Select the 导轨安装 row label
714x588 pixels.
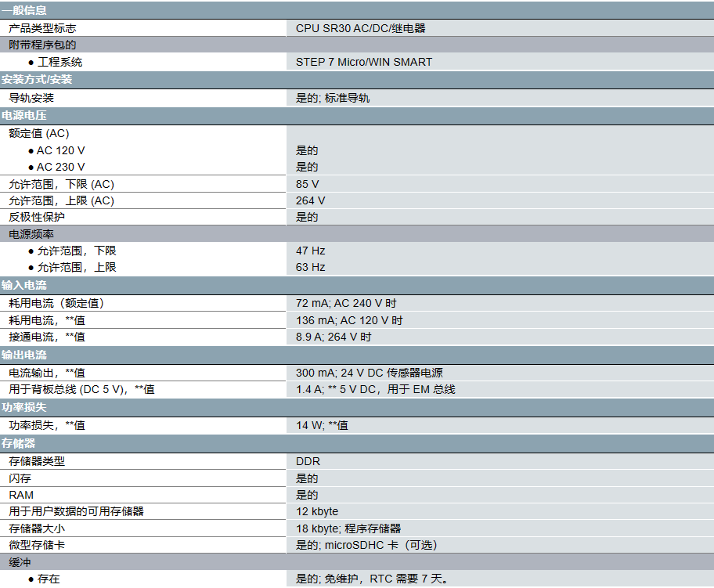pyautogui.click(x=31, y=98)
